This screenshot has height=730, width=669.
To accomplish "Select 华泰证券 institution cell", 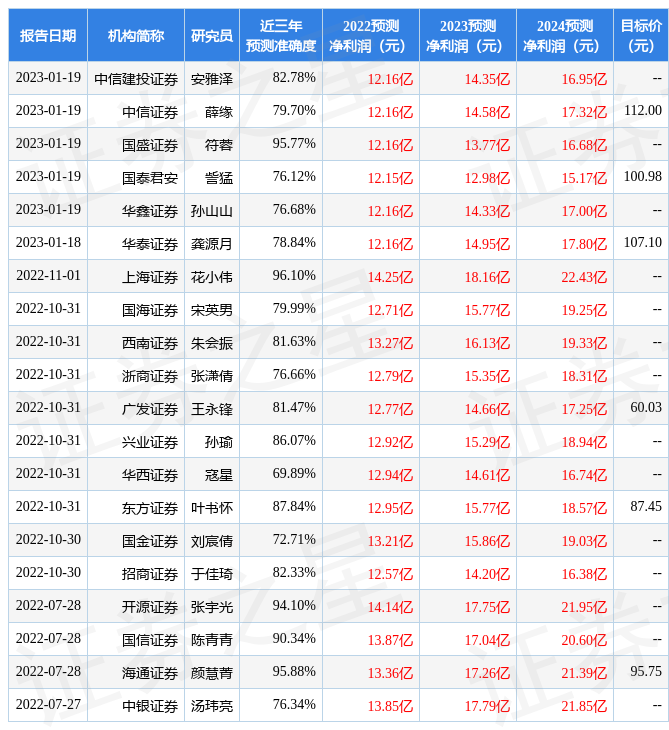I will [x=136, y=244].
